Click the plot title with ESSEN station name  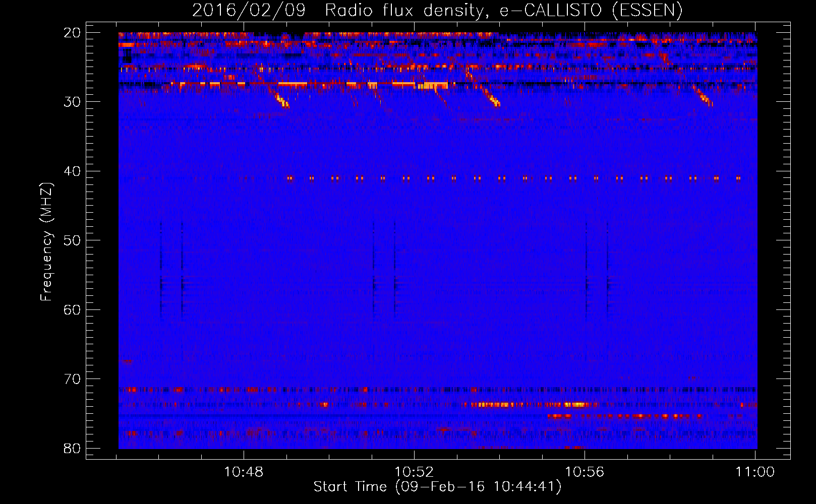pyautogui.click(x=437, y=11)
